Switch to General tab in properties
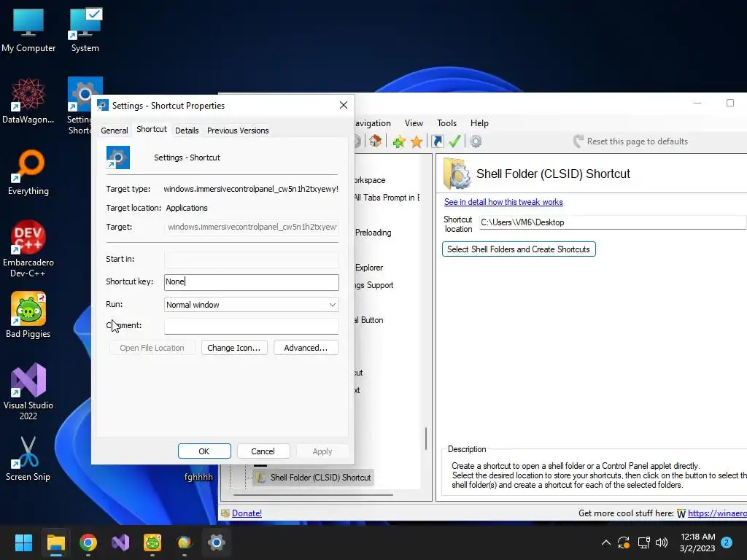This screenshot has width=747, height=560. pos(115,131)
